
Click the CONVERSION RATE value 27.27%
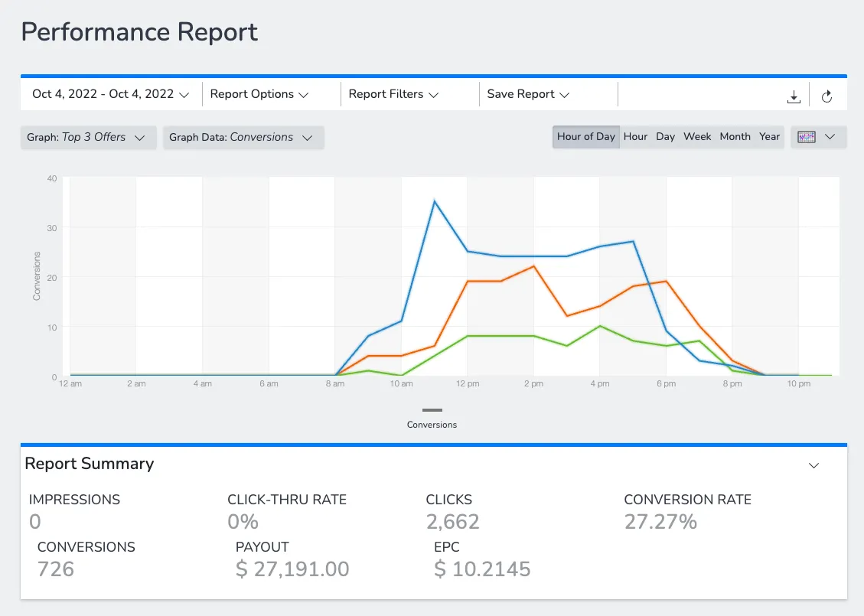tap(660, 522)
